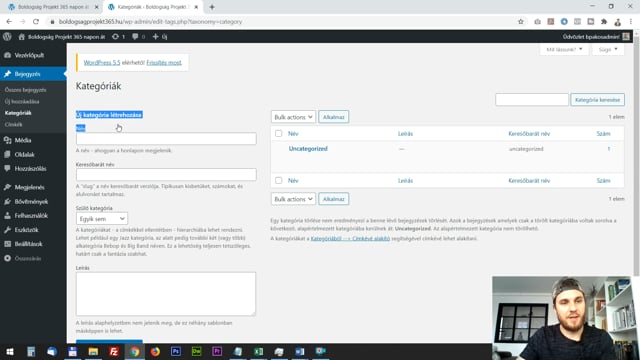Open the comments bubble in admin bar

[x=135, y=37]
